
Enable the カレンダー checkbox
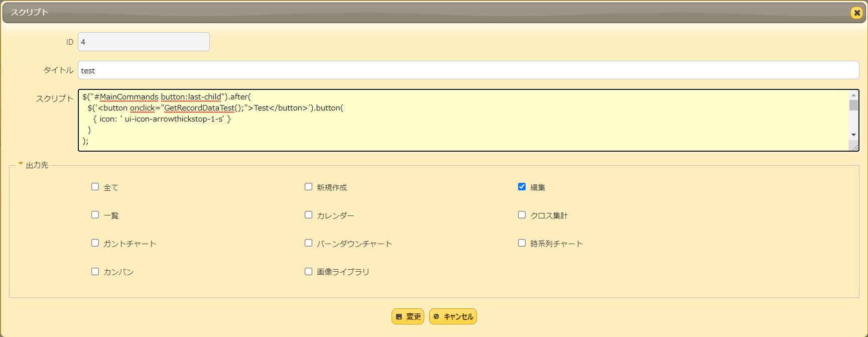pos(308,215)
